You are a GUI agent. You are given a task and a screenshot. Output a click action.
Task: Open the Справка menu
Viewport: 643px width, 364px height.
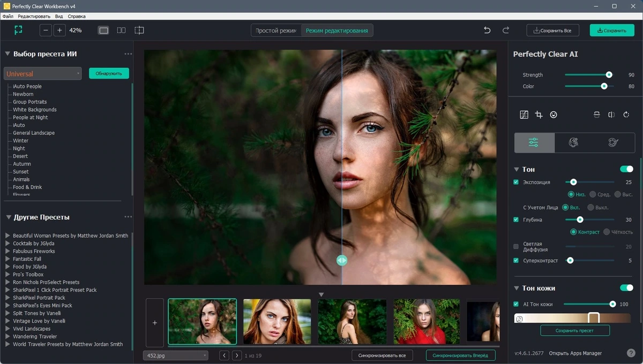[x=77, y=16]
